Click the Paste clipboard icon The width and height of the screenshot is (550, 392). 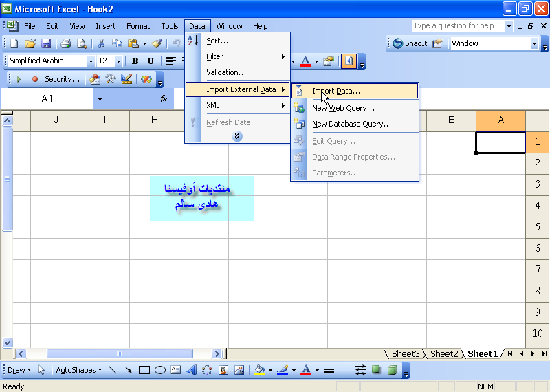tap(133, 43)
